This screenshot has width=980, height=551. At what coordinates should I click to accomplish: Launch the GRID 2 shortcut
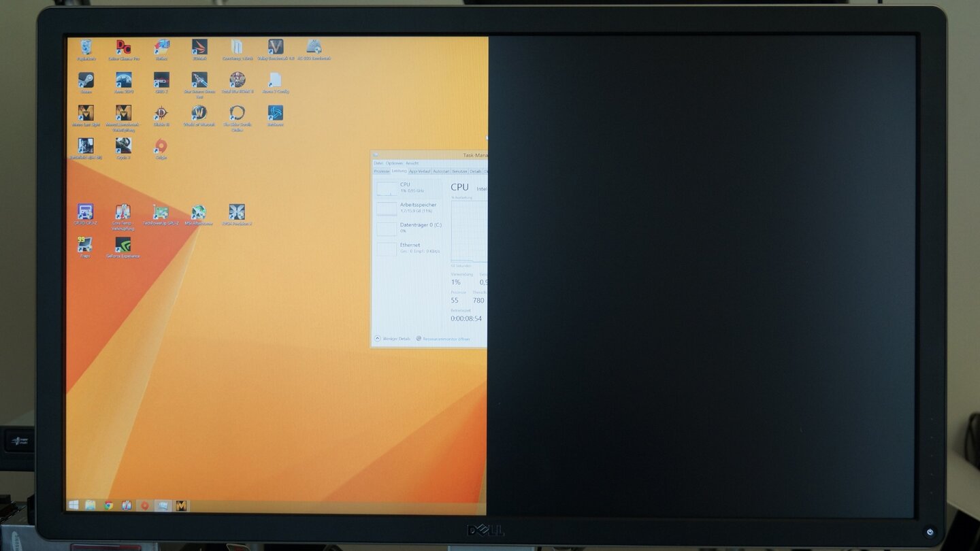point(161,82)
